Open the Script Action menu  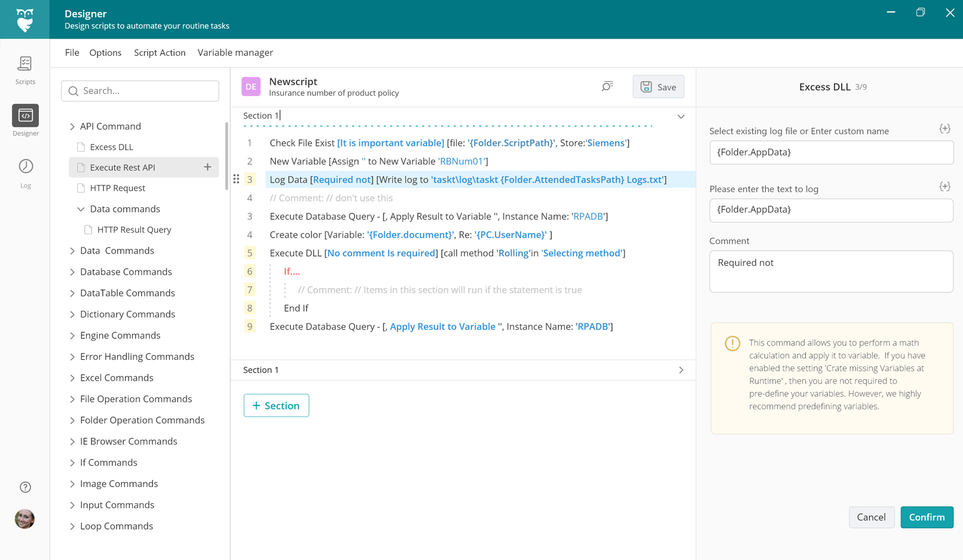click(159, 53)
